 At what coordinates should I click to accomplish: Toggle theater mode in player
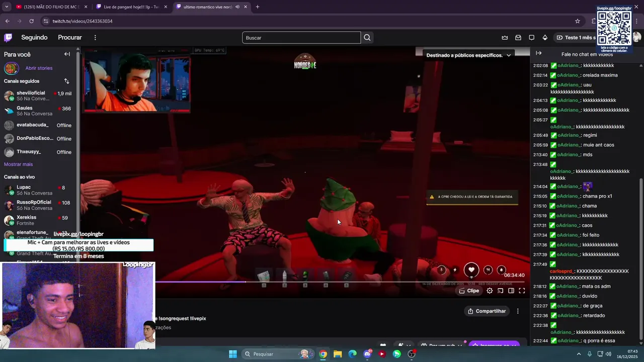click(x=511, y=291)
